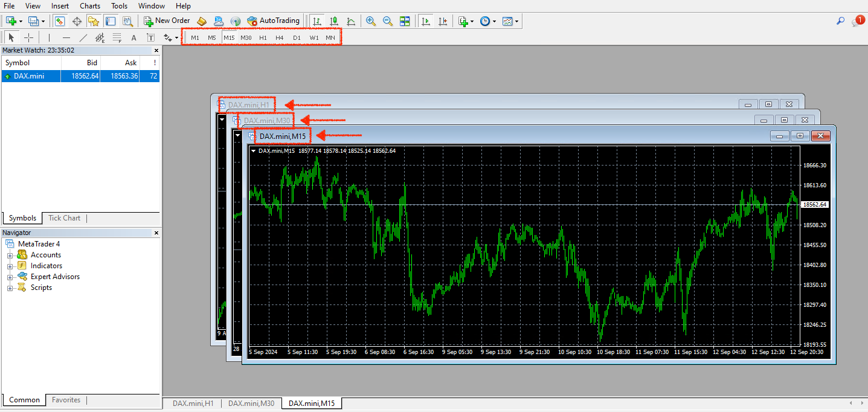Select the Line chart icon
This screenshot has height=412, width=868.
coord(351,21)
